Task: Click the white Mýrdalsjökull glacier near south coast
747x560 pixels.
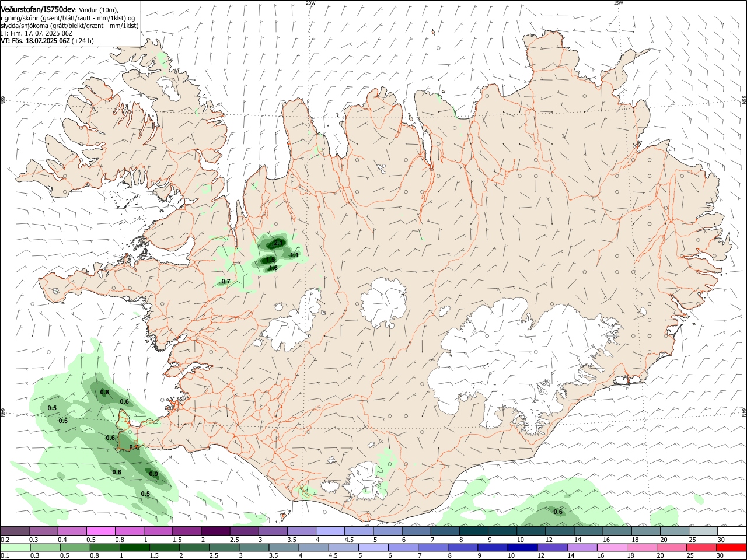Action: tap(365, 481)
